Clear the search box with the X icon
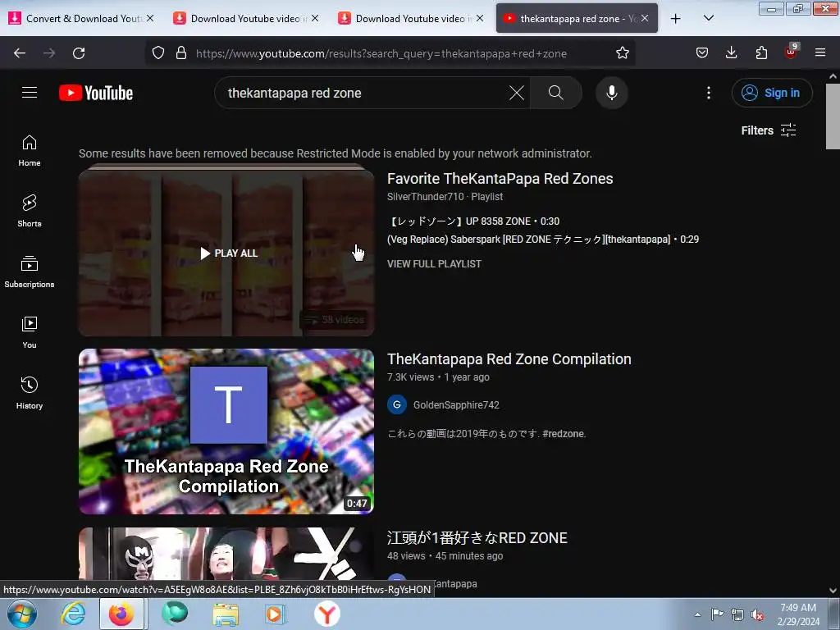The height and width of the screenshot is (630, 840). coord(517,93)
